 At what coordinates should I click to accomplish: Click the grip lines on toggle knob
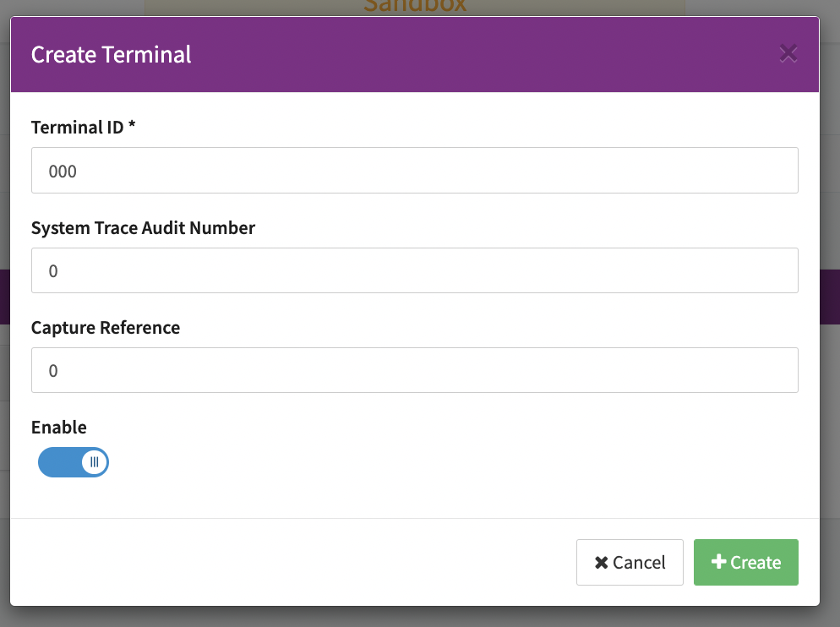(x=95, y=462)
